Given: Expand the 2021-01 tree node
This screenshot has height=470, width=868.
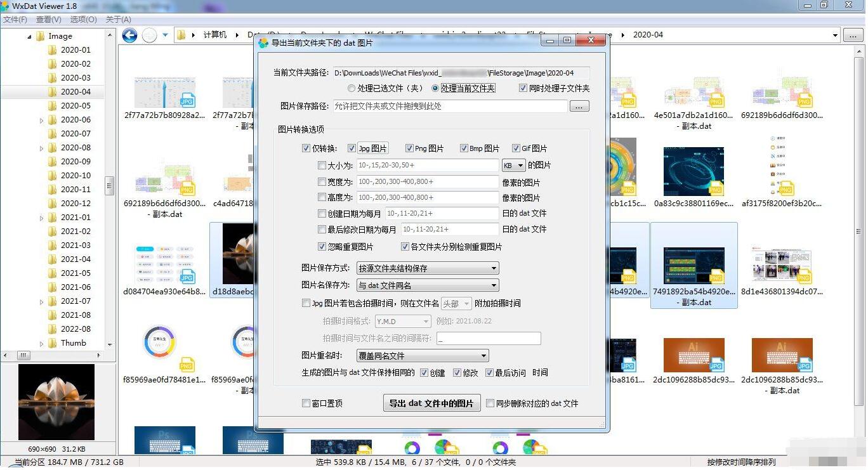Looking at the screenshot, I should pos(42,218).
